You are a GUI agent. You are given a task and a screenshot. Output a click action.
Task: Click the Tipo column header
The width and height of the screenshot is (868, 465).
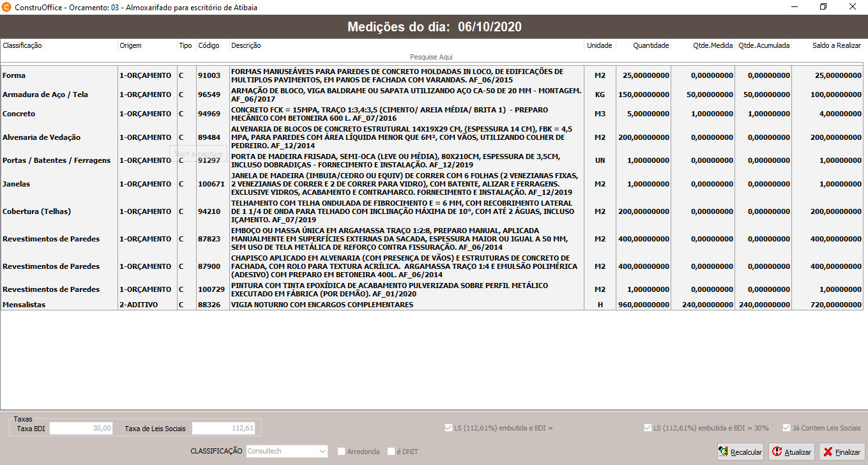[185, 45]
